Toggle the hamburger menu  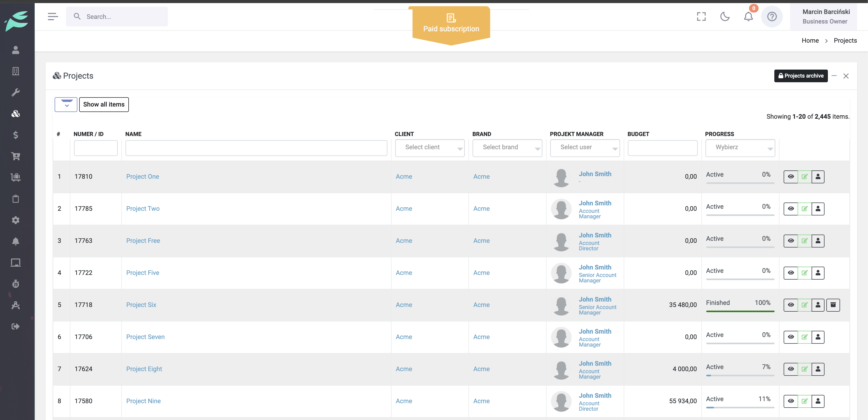point(53,17)
